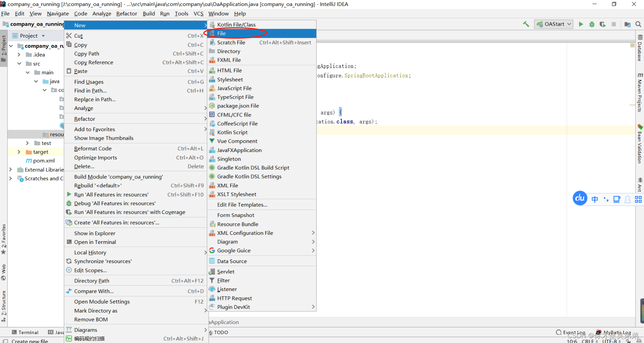The width and height of the screenshot is (644, 343).
Task: Open the MyBatis Log panel
Action: (613, 332)
